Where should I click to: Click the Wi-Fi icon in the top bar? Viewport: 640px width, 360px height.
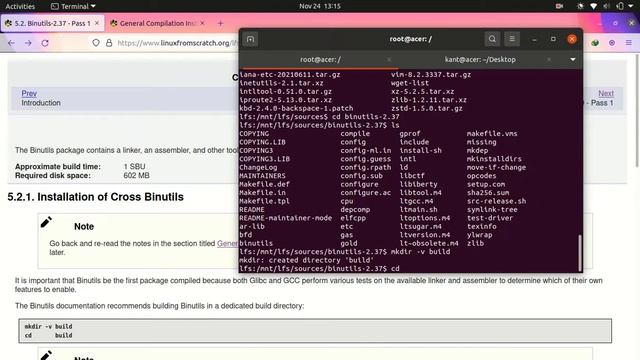point(594,6)
